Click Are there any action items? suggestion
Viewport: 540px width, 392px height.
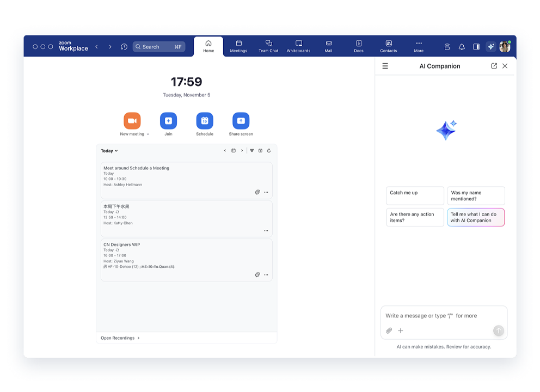(415, 217)
